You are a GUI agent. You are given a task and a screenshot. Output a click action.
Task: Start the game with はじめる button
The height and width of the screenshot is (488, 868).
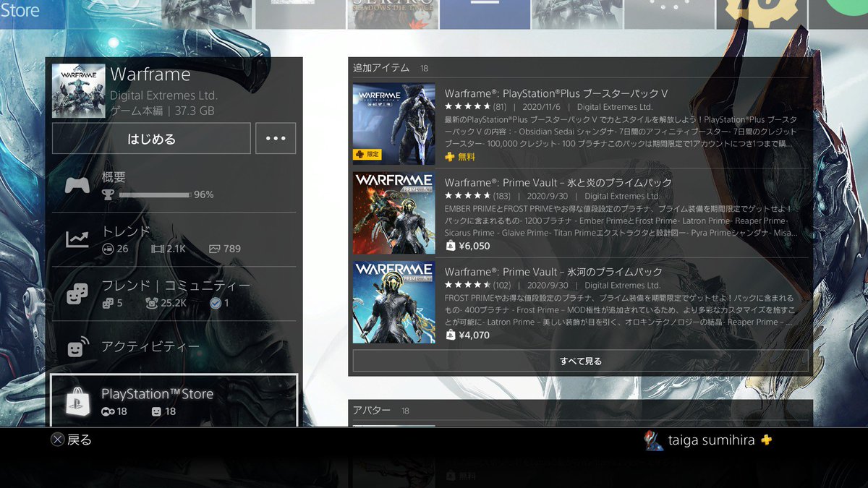pos(151,138)
